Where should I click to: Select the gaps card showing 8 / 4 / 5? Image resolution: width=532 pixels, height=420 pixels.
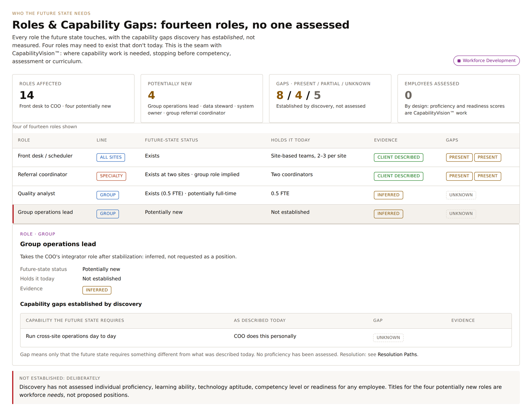click(330, 99)
